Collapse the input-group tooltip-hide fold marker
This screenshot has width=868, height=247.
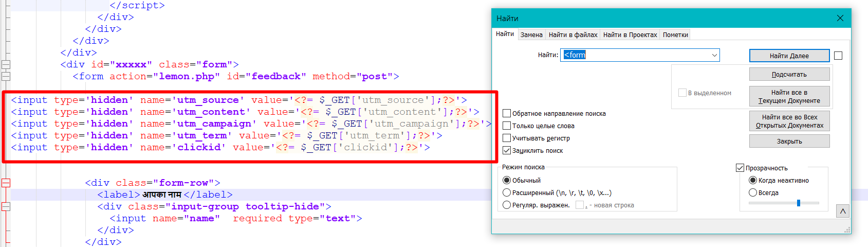coord(6,206)
